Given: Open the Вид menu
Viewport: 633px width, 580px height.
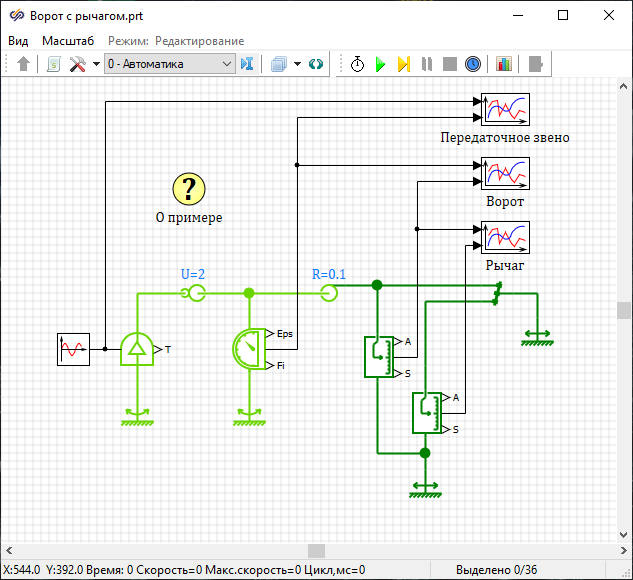Looking at the screenshot, I should (x=19, y=41).
